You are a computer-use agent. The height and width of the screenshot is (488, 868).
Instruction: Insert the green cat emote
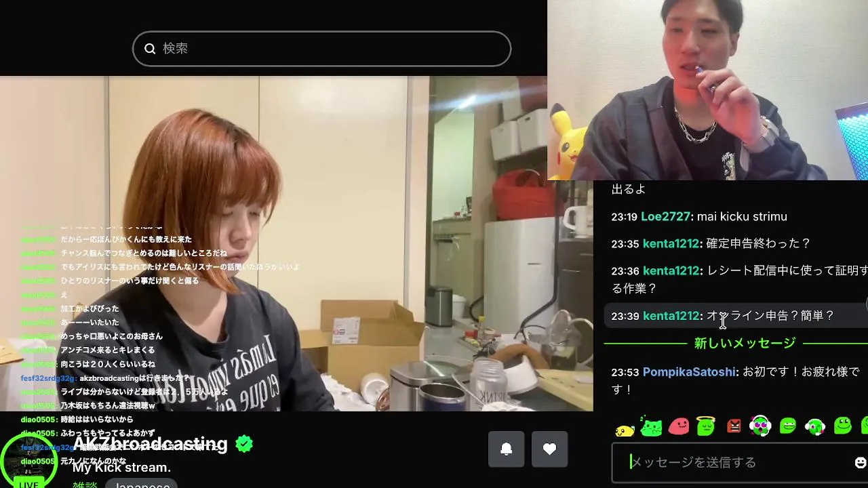(651, 426)
